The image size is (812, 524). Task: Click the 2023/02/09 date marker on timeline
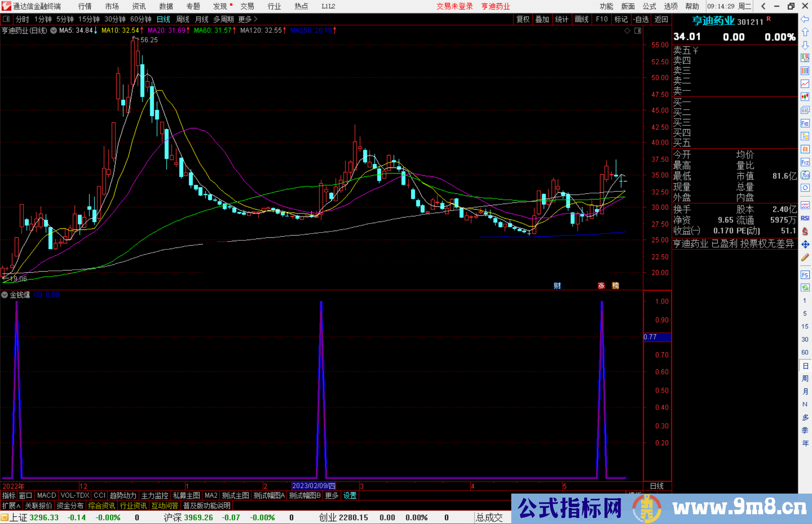pyautogui.click(x=314, y=486)
